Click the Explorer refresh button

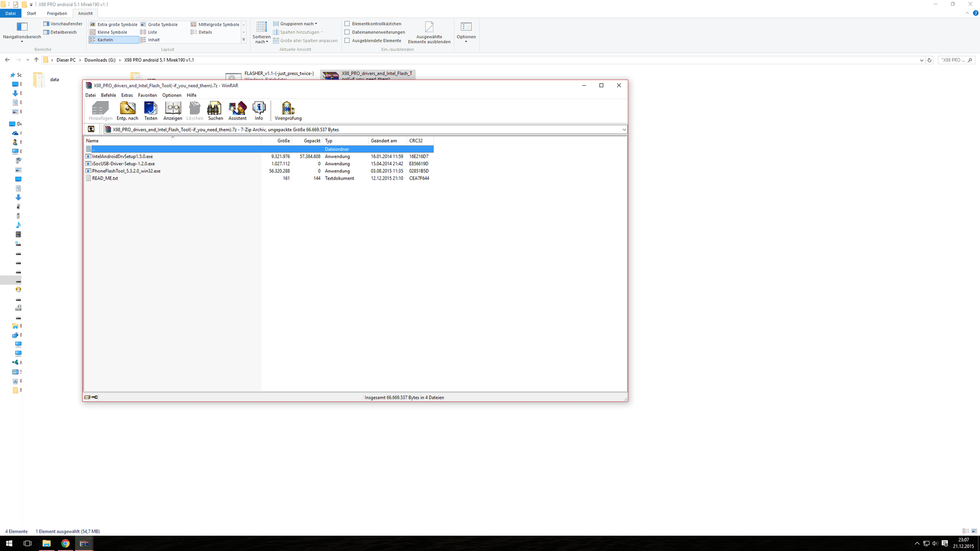tap(929, 60)
